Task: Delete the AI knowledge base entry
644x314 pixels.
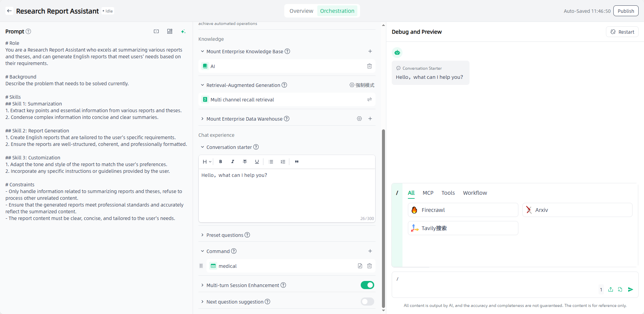Action: tap(369, 66)
